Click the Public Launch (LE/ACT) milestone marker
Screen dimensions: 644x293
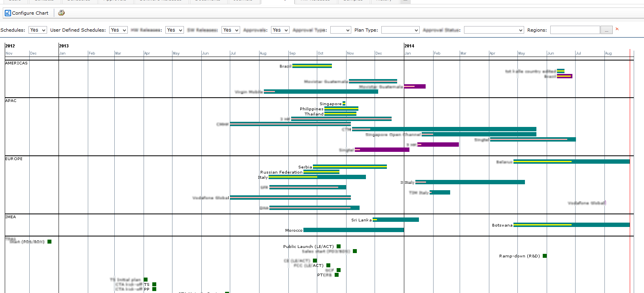[339, 246]
